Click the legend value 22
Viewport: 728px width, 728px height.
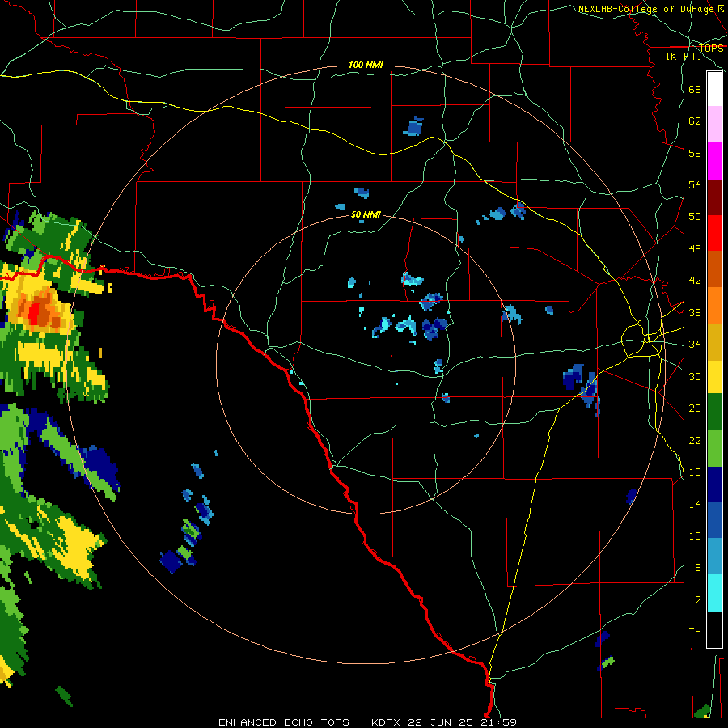click(695, 440)
